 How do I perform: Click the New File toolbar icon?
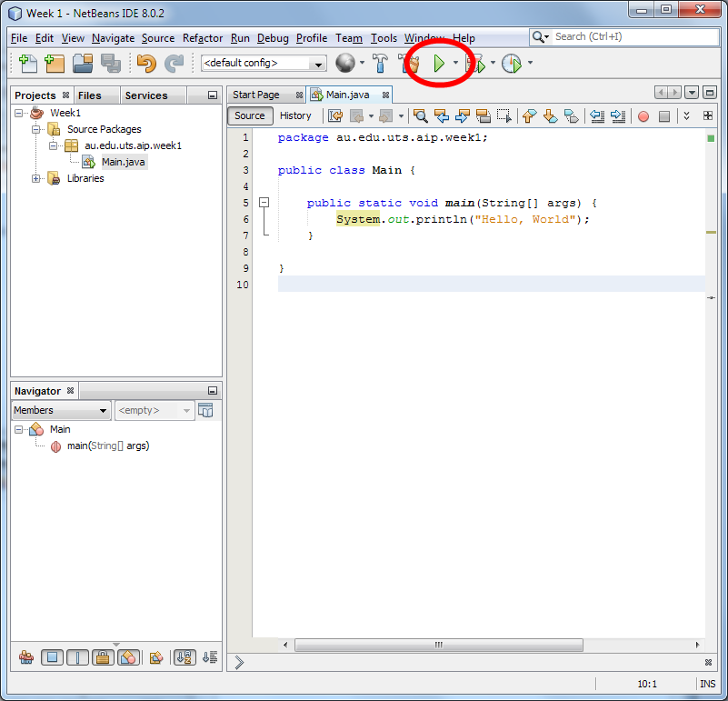point(28,64)
